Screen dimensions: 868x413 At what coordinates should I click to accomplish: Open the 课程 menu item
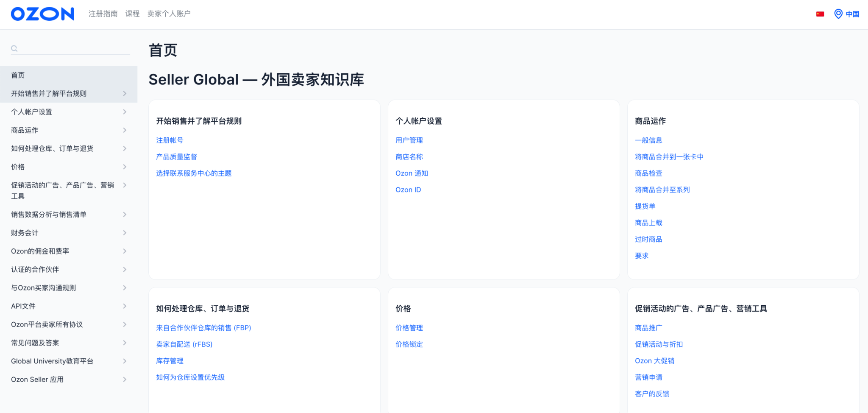132,14
